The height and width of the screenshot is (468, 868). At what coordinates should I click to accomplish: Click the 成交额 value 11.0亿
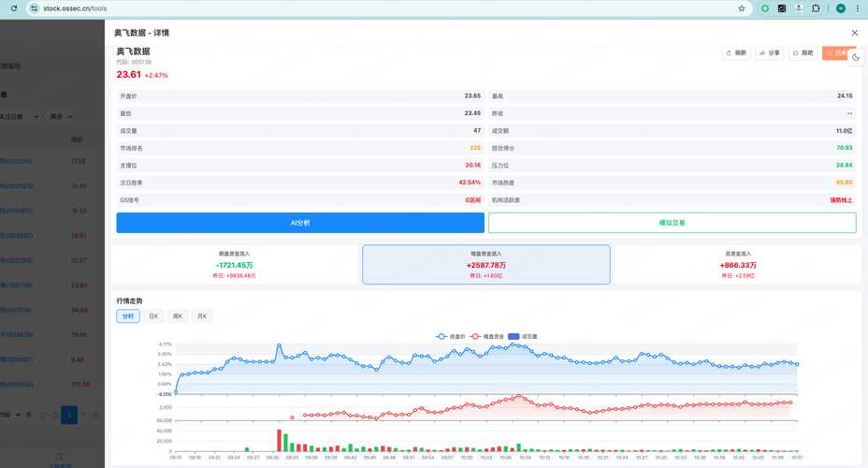pos(845,131)
